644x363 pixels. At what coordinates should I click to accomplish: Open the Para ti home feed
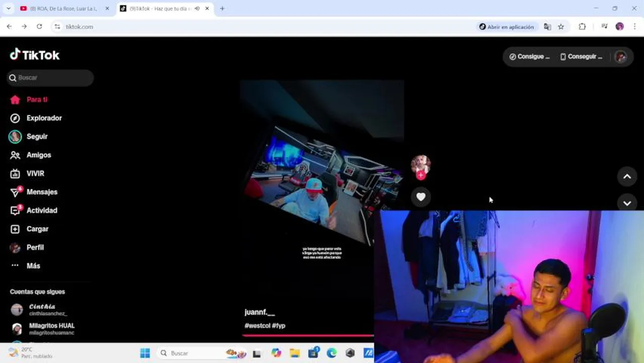point(29,100)
